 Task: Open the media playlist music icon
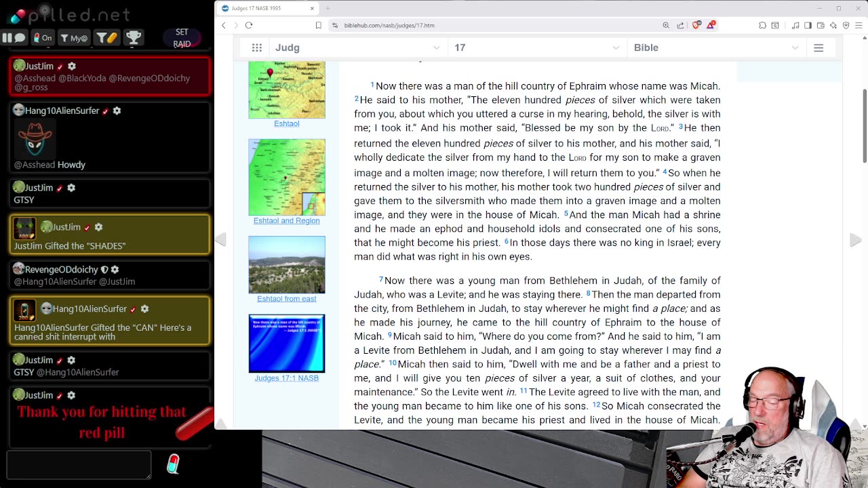[x=795, y=25]
